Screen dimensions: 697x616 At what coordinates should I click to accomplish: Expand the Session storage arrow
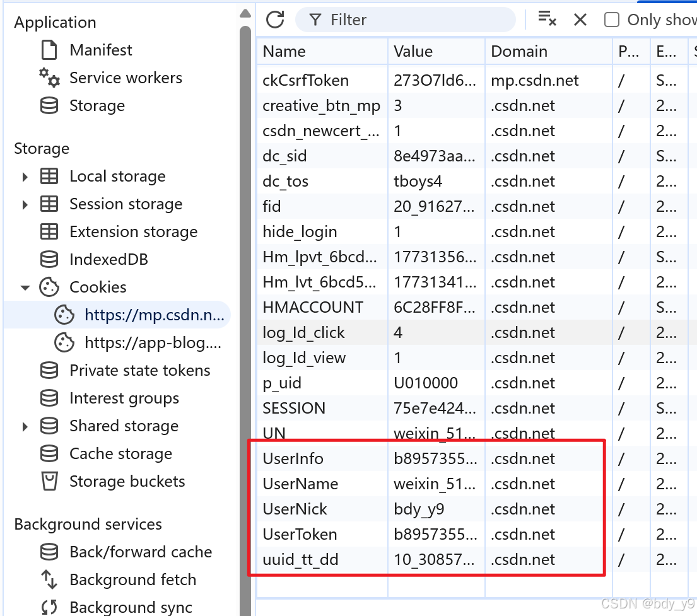(x=25, y=204)
